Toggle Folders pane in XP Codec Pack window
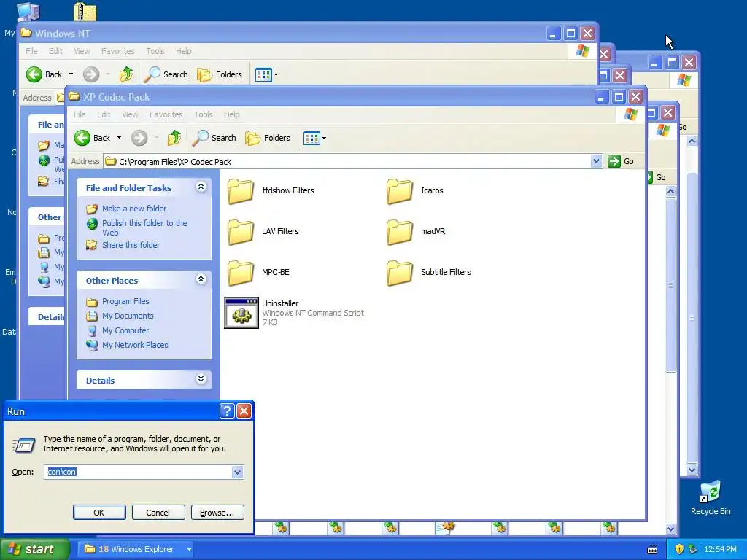This screenshot has height=560, width=747. point(268,138)
